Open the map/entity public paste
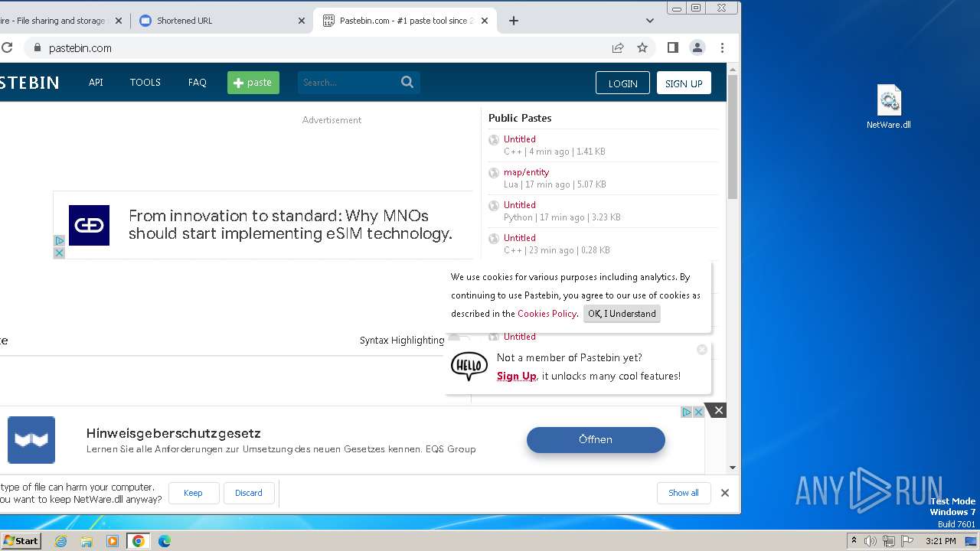Screen dimensions: 980x551 click(x=526, y=172)
